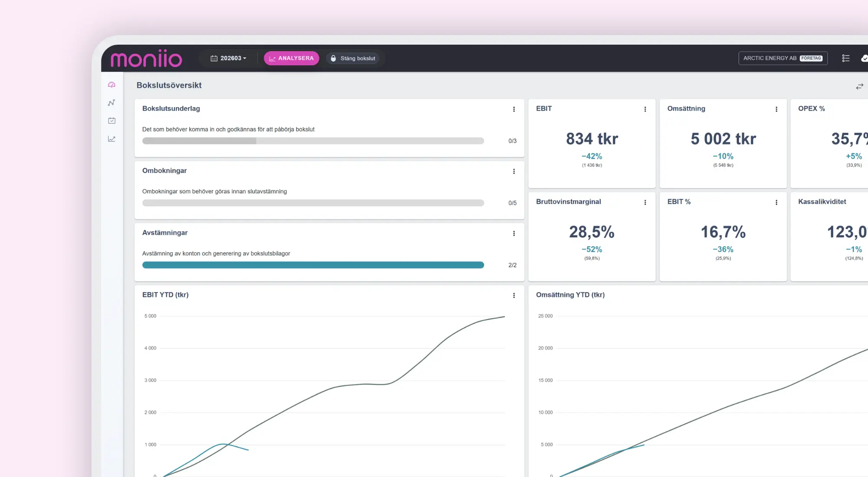
Task: Click the Avstämningar progress bar
Action: tap(313, 265)
